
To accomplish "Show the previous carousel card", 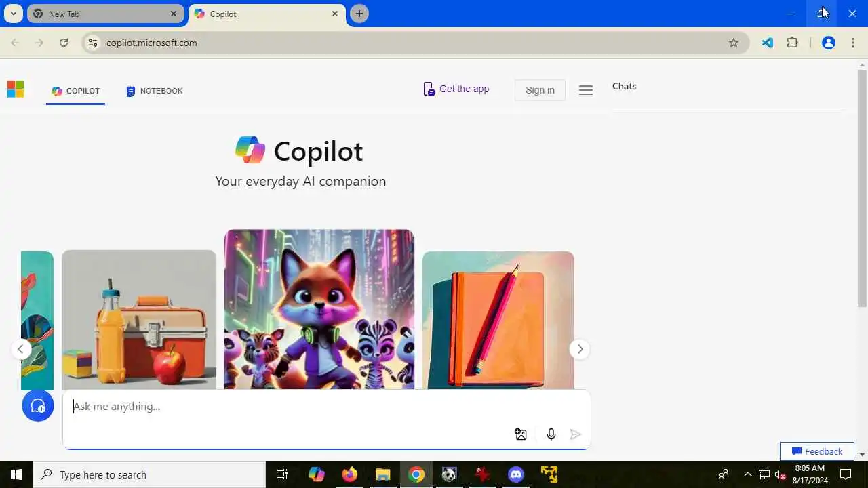I will tap(21, 349).
